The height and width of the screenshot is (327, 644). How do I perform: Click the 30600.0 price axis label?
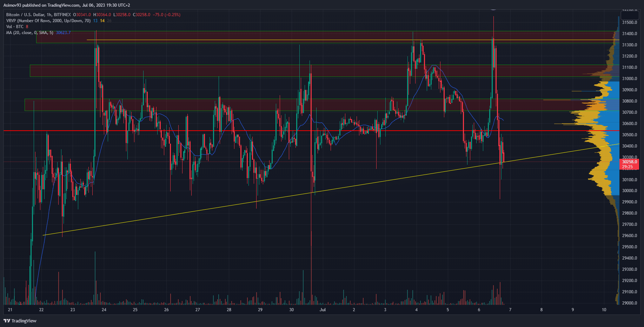coord(630,124)
